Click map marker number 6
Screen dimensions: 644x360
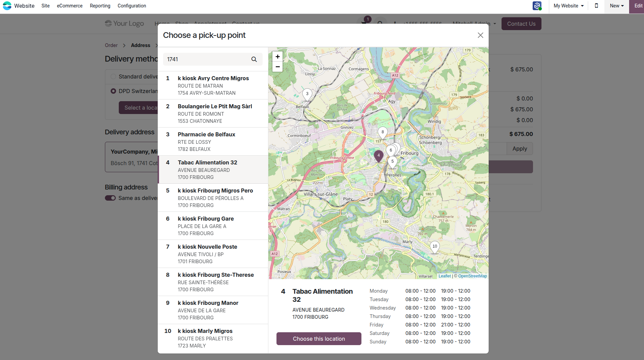(391, 151)
